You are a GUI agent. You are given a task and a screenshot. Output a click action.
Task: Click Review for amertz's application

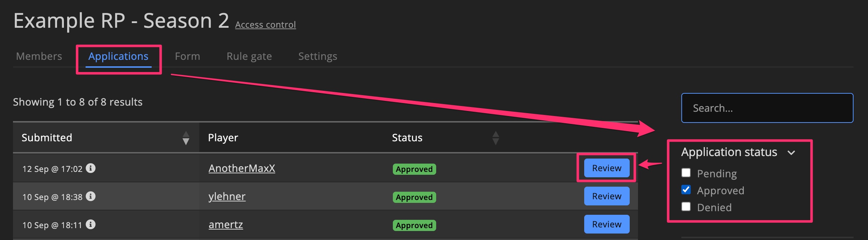pyautogui.click(x=607, y=224)
